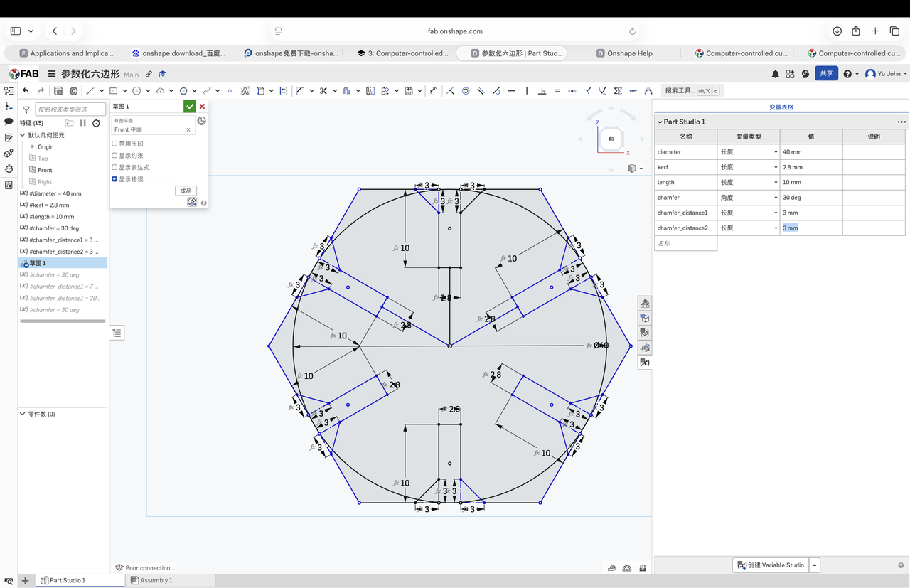Screen dimensions: 910x588
Task: Select the Dimension tool
Action: pos(433,91)
